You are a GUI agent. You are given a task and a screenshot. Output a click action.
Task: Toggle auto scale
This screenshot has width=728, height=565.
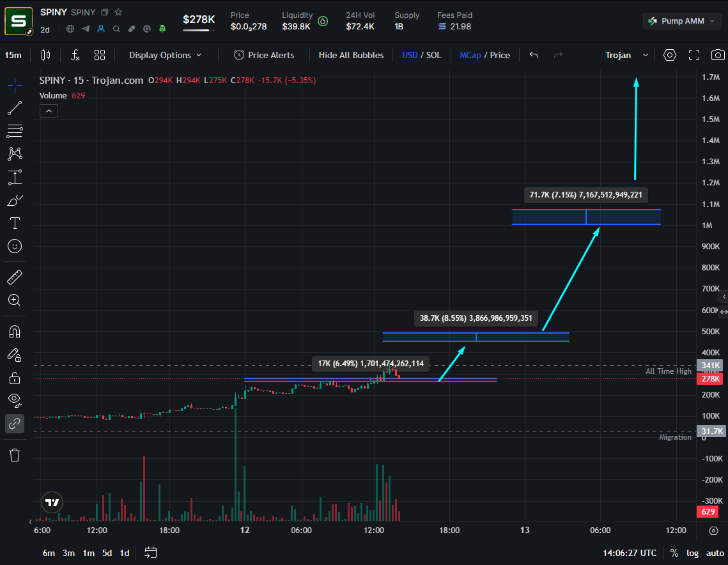[715, 553]
